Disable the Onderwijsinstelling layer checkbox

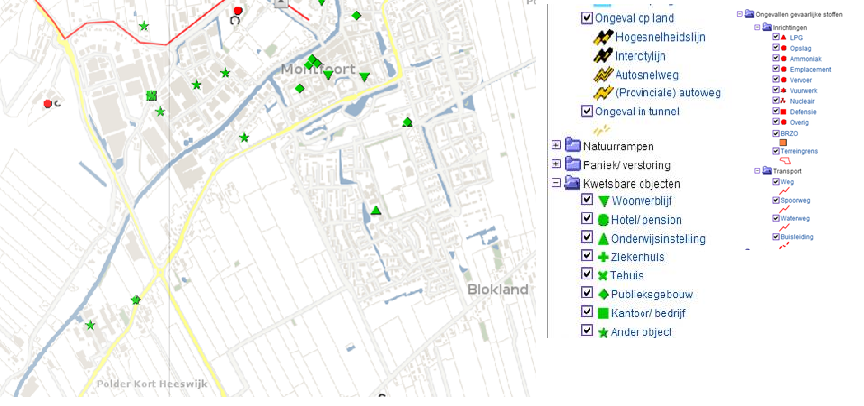tap(587, 237)
